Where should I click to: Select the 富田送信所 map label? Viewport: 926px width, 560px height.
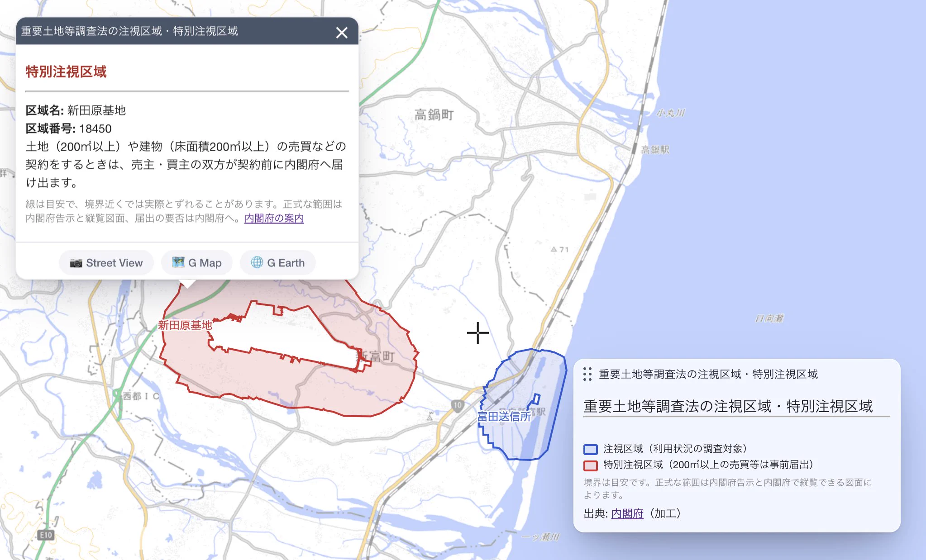coord(504,416)
